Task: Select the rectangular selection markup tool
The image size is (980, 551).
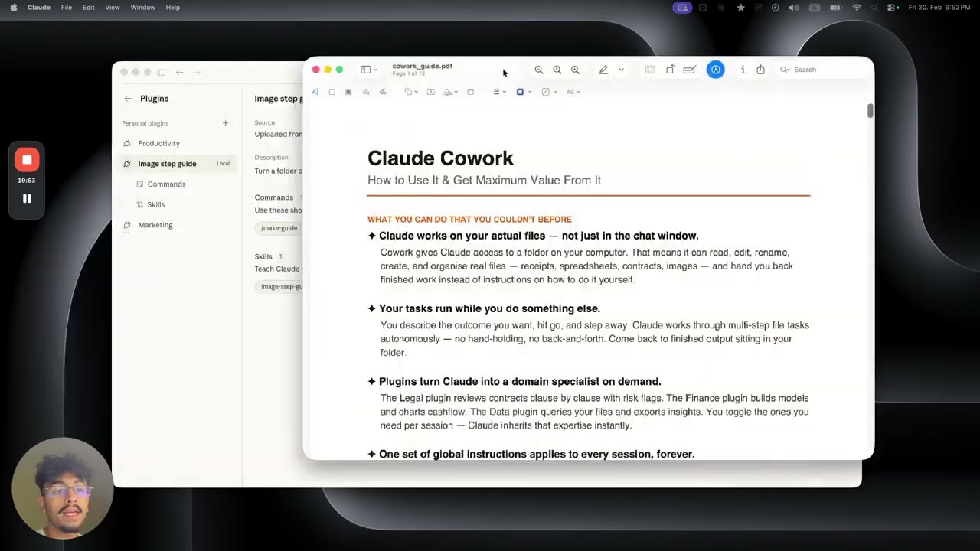Action: (x=332, y=92)
